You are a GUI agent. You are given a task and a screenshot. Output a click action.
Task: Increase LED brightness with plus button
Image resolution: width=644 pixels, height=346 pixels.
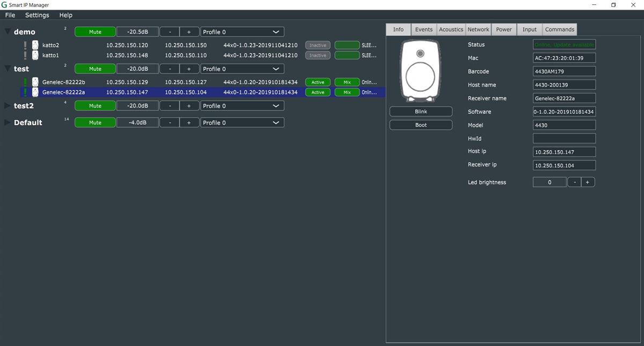point(587,182)
